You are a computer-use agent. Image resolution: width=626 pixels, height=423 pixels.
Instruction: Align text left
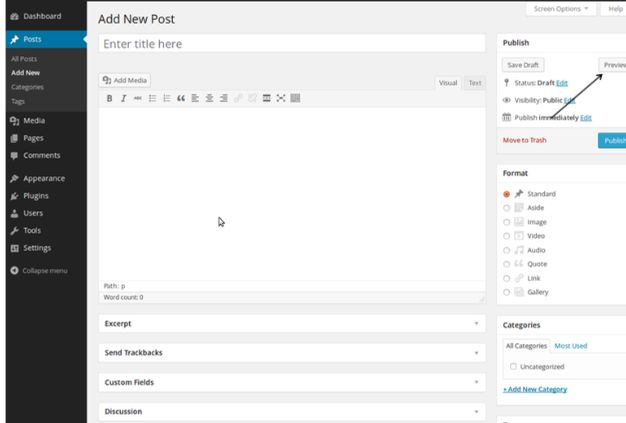[x=195, y=98]
